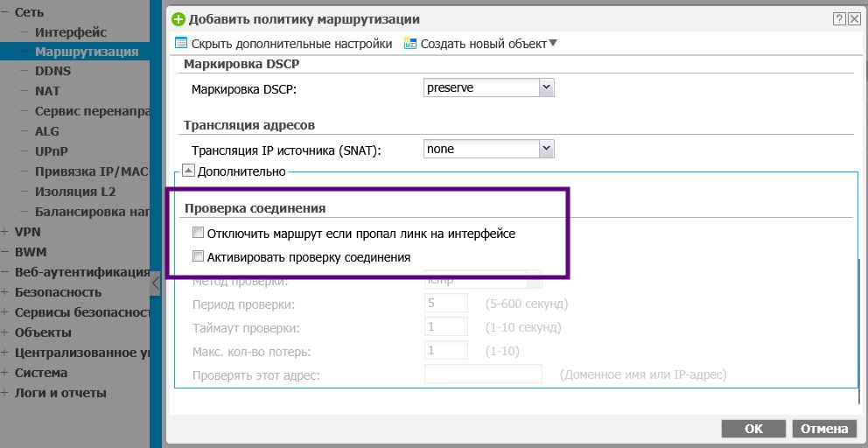
Task: Confirm with the OK button
Action: click(x=753, y=429)
